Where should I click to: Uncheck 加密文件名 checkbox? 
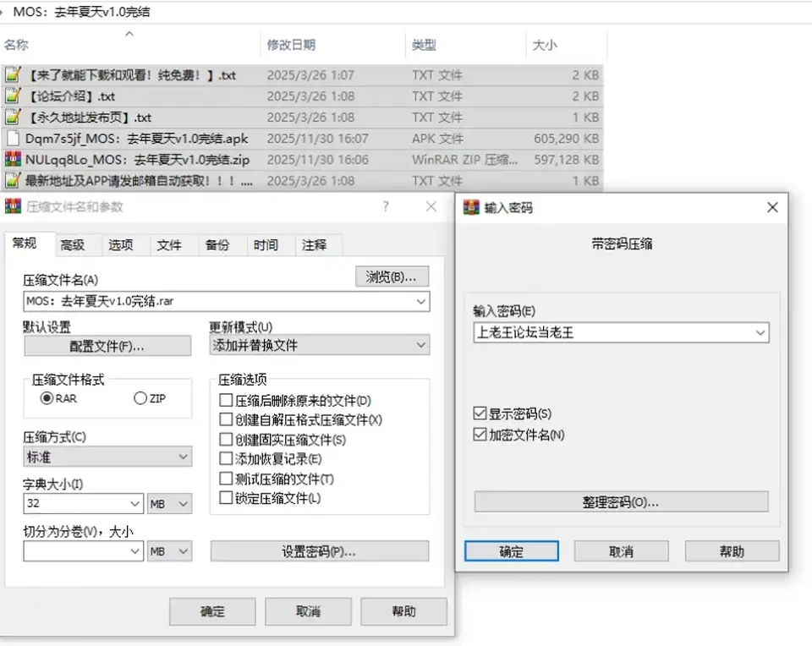pos(480,435)
